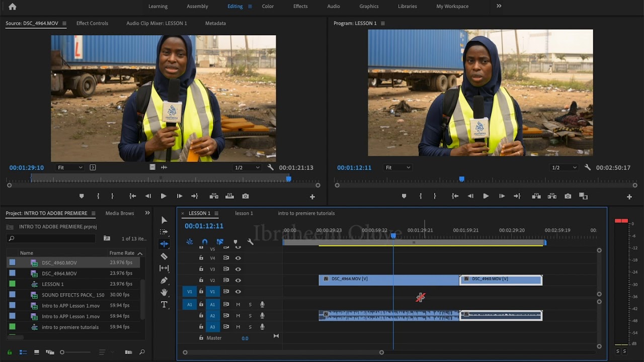This screenshot has height=362, width=644.
Task: Export frame from Program monitor
Action: (x=568, y=196)
